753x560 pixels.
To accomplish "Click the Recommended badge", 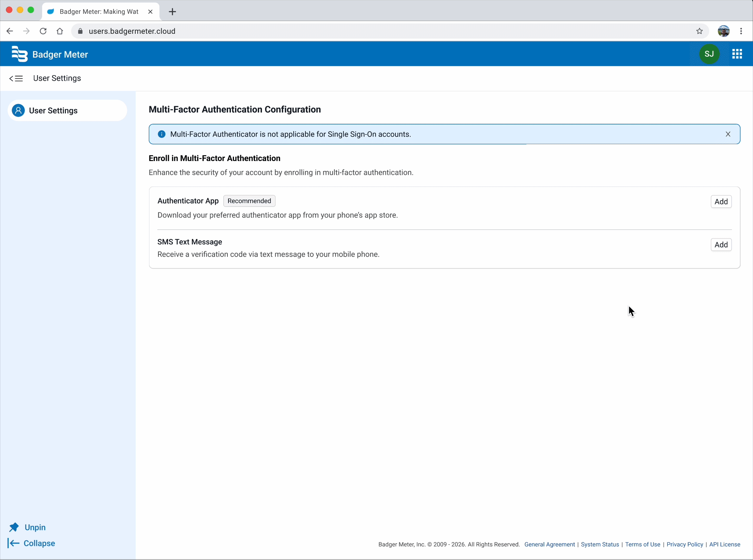I will coord(249,201).
